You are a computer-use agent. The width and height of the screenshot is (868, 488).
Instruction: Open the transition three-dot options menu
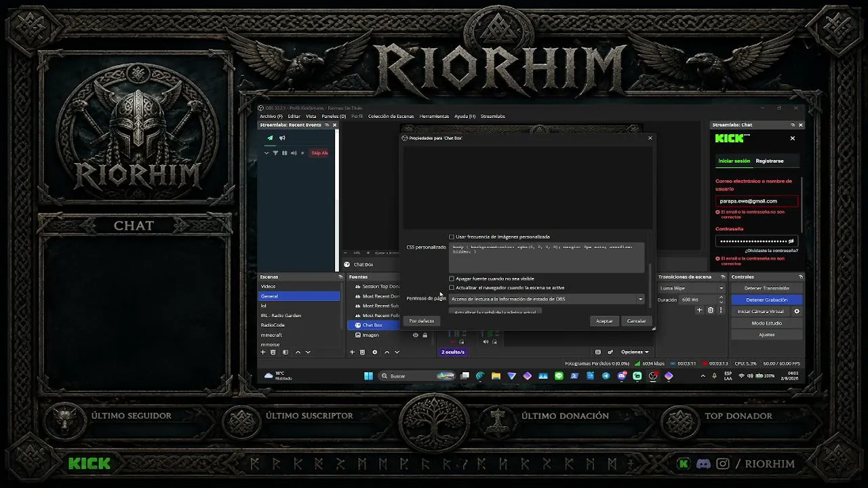pyautogui.click(x=720, y=310)
